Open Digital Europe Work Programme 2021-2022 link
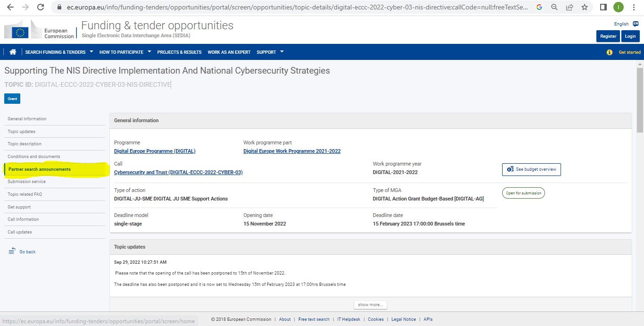 [292, 151]
